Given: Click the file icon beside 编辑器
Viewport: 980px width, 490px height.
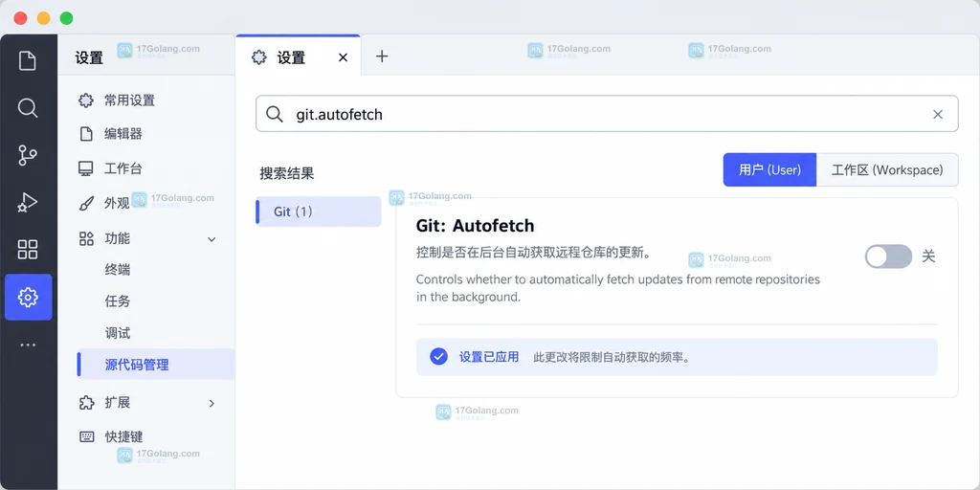Looking at the screenshot, I should click(86, 134).
